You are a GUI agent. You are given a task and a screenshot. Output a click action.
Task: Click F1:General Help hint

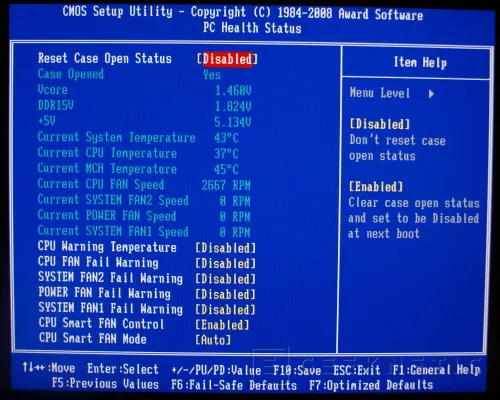pyautogui.click(x=436, y=370)
